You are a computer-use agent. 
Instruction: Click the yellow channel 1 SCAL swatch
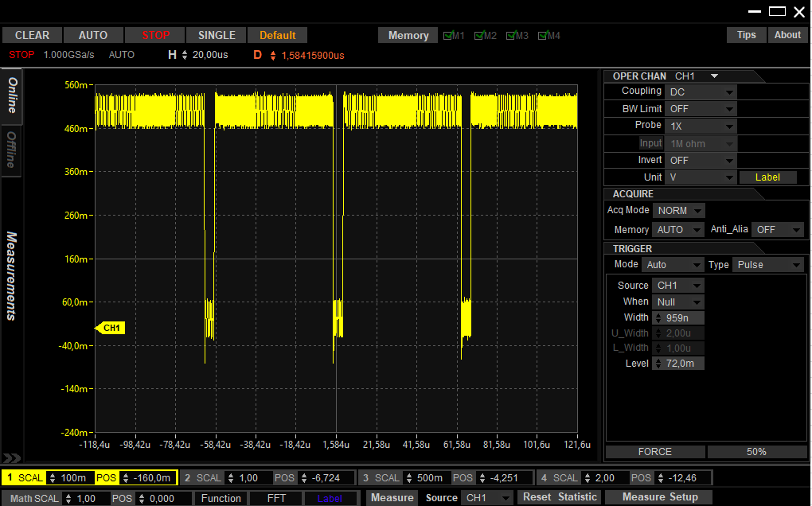24,478
